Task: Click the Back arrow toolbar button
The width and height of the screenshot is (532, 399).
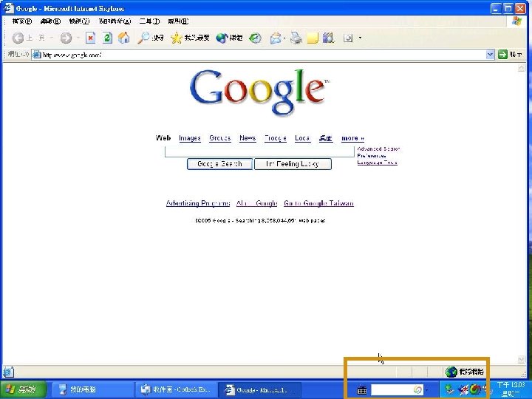Action: pyautogui.click(x=18, y=38)
